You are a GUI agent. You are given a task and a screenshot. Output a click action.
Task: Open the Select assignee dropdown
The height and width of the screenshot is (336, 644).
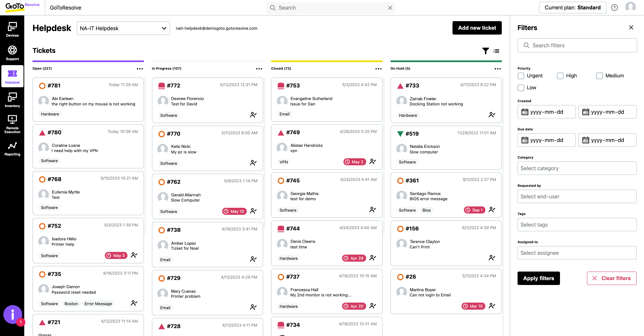pos(577,253)
